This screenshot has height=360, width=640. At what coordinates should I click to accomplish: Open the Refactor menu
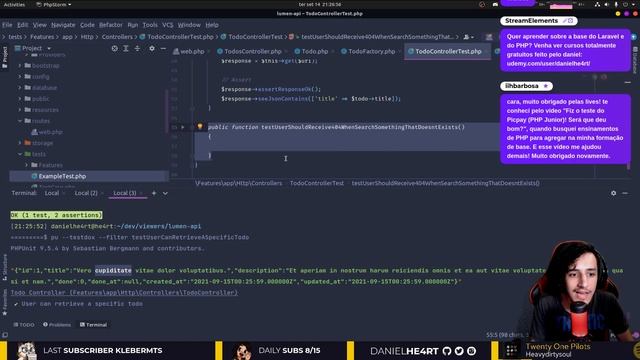tap(111, 25)
